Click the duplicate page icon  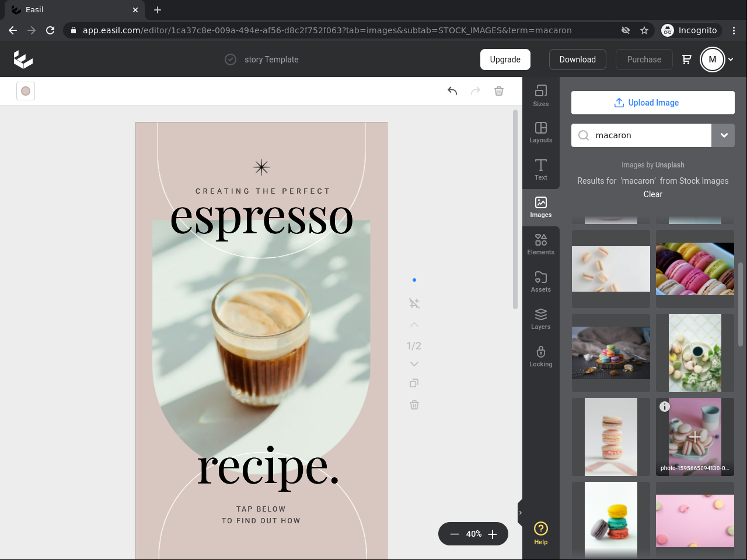414,383
